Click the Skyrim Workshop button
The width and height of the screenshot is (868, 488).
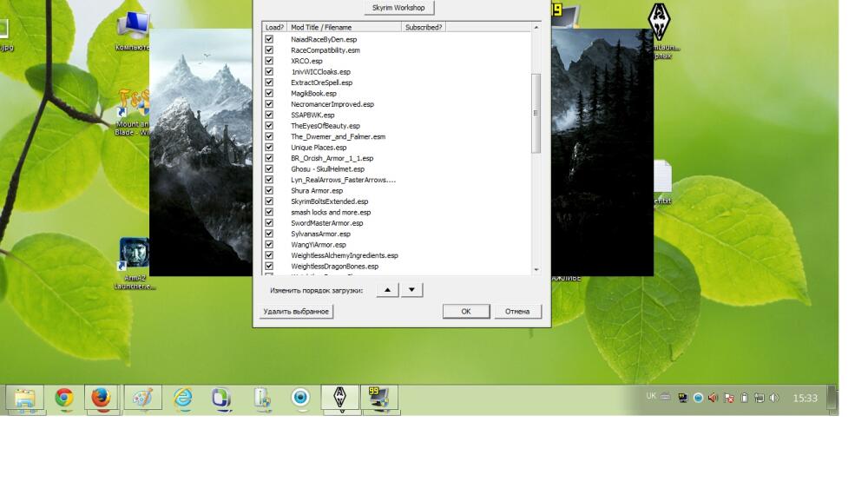398,8
